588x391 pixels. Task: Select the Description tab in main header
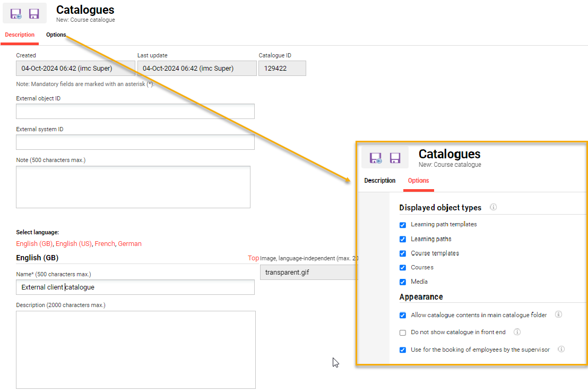click(x=20, y=35)
